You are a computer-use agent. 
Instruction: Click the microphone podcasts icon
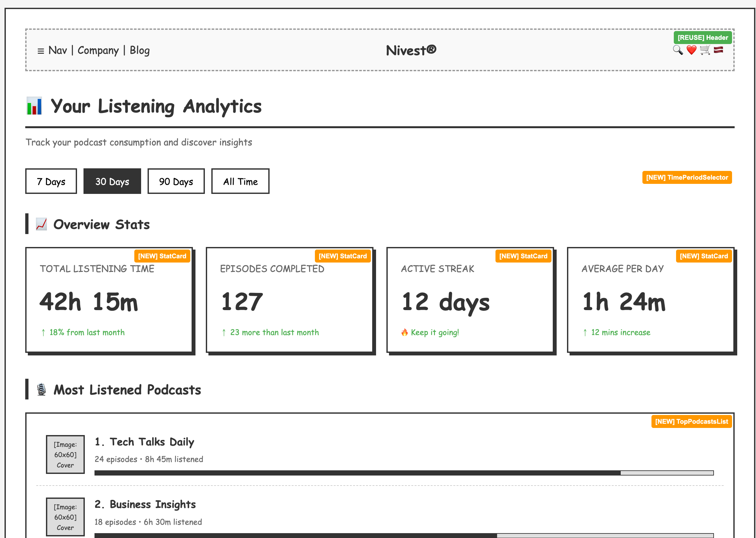[41, 390]
